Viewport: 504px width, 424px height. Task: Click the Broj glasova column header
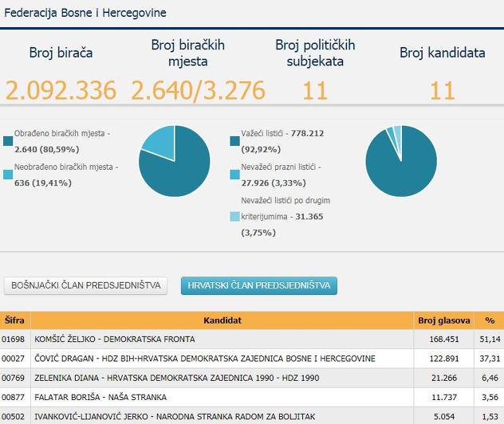coord(444,320)
